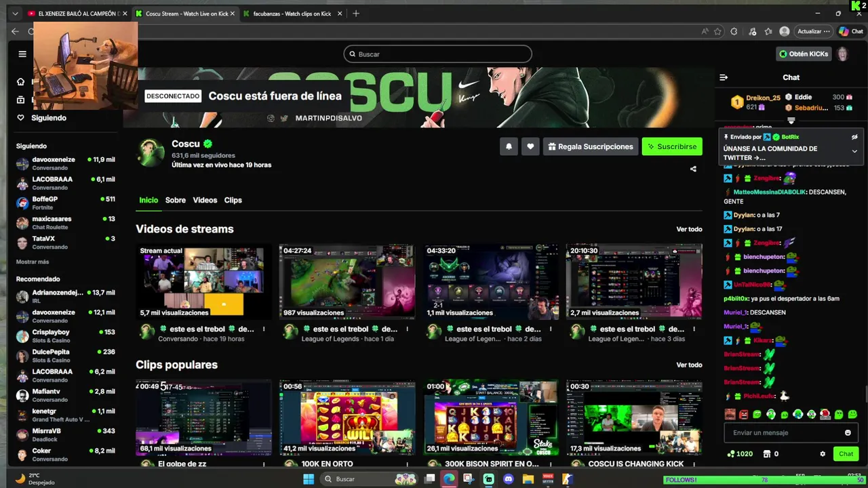Open options menu for the hace 2 días video

pyautogui.click(x=551, y=329)
